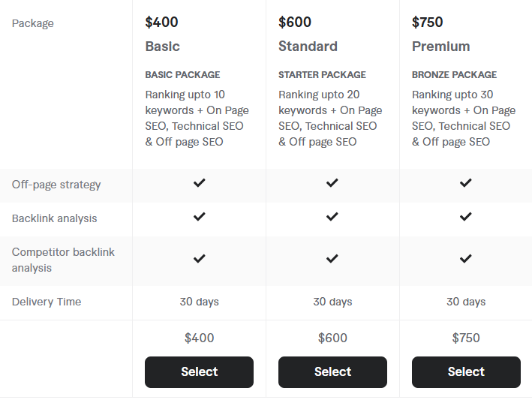The image size is (532, 415).
Task: Click Backlink analysis checkmark for Standard
Action: pyautogui.click(x=332, y=216)
